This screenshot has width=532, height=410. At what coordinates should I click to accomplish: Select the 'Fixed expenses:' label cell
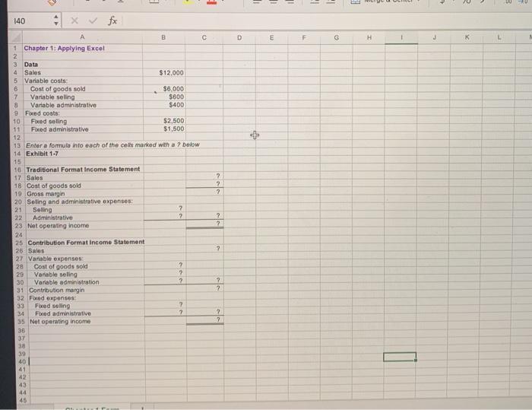coord(85,298)
